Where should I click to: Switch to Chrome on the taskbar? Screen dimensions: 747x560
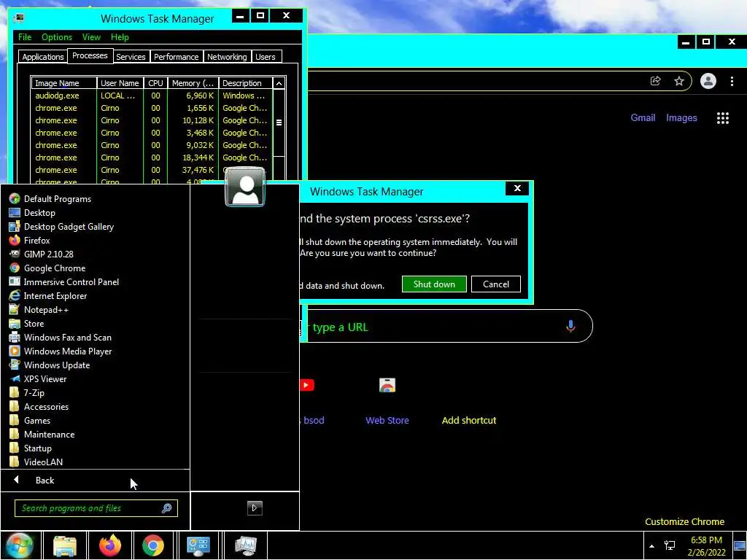(x=153, y=545)
